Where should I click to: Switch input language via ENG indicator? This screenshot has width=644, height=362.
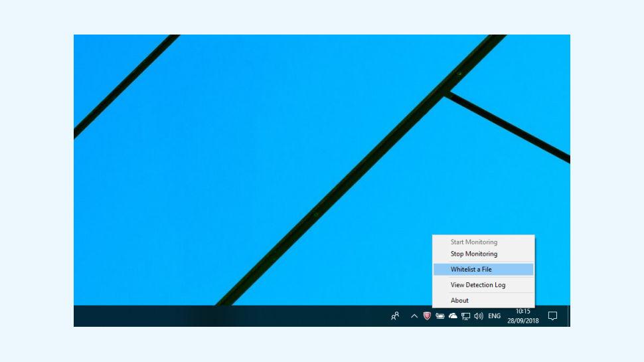pos(494,316)
